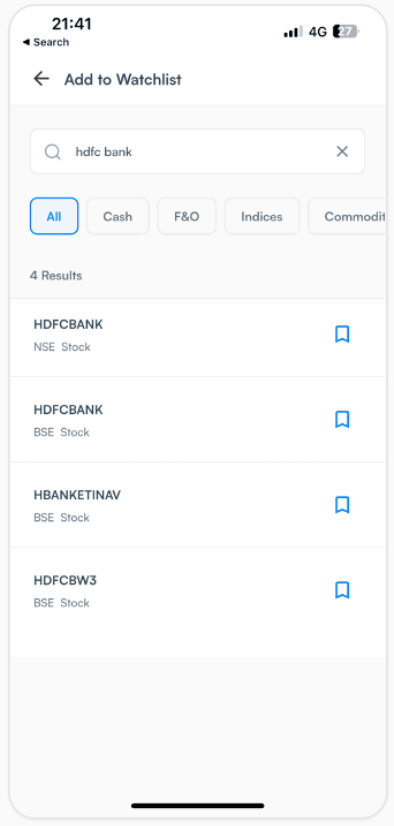
Task: Tap the battery indicator in status bar
Action: click(x=346, y=32)
